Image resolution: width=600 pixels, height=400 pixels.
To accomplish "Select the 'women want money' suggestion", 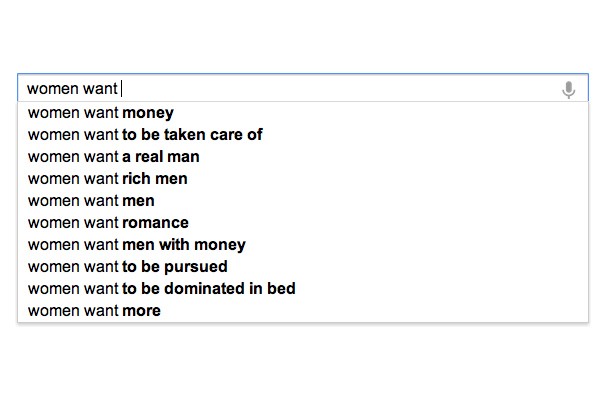I will pos(100,113).
